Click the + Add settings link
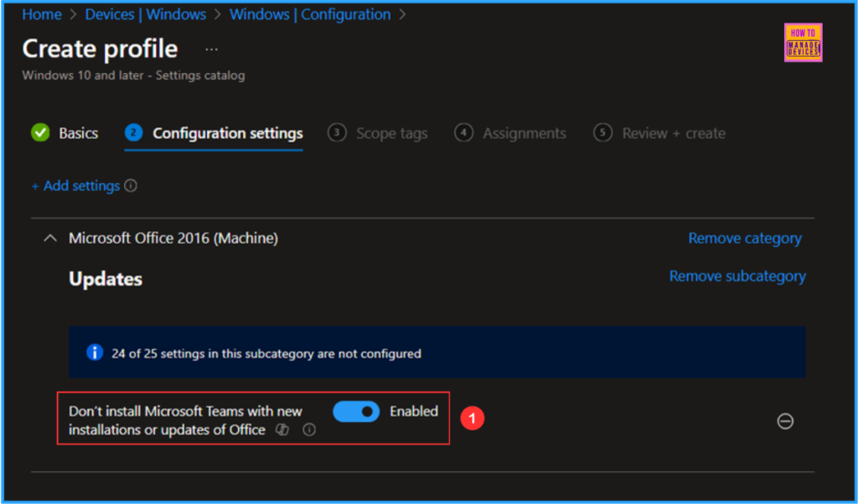This screenshot has width=858, height=504. coord(75,186)
